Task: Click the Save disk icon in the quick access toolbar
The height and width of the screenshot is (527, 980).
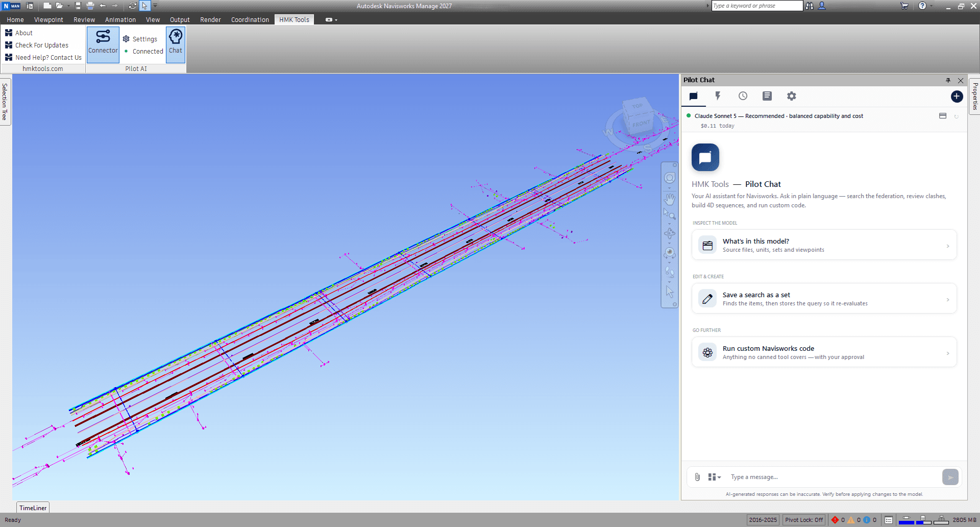Action: pos(78,6)
